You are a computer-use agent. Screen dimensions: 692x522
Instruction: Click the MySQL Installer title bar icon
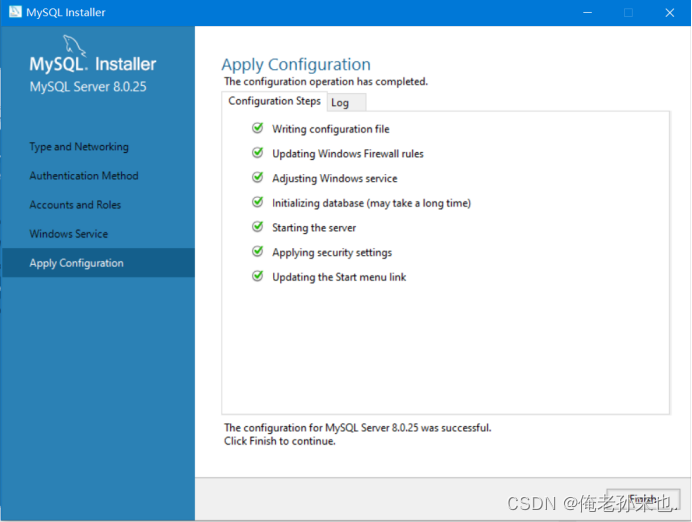(x=15, y=11)
